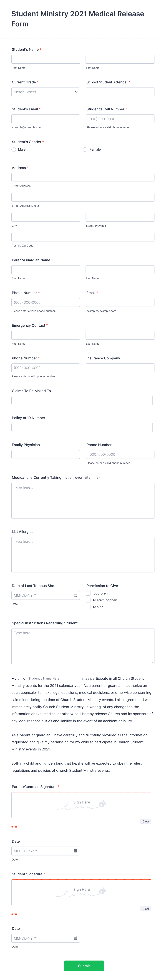The width and height of the screenshot is (166, 980).
Task: Select the Male gender option
Action: (14, 150)
